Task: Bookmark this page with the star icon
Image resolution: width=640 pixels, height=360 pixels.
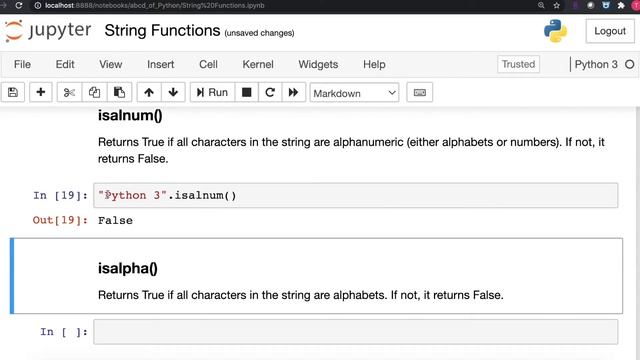Action: 556,5
